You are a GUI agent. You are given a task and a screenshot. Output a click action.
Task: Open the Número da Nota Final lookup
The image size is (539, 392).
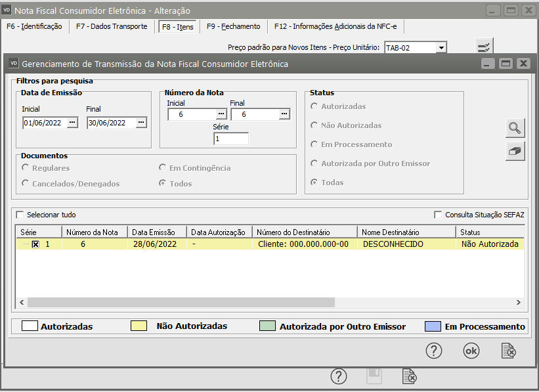pos(284,114)
